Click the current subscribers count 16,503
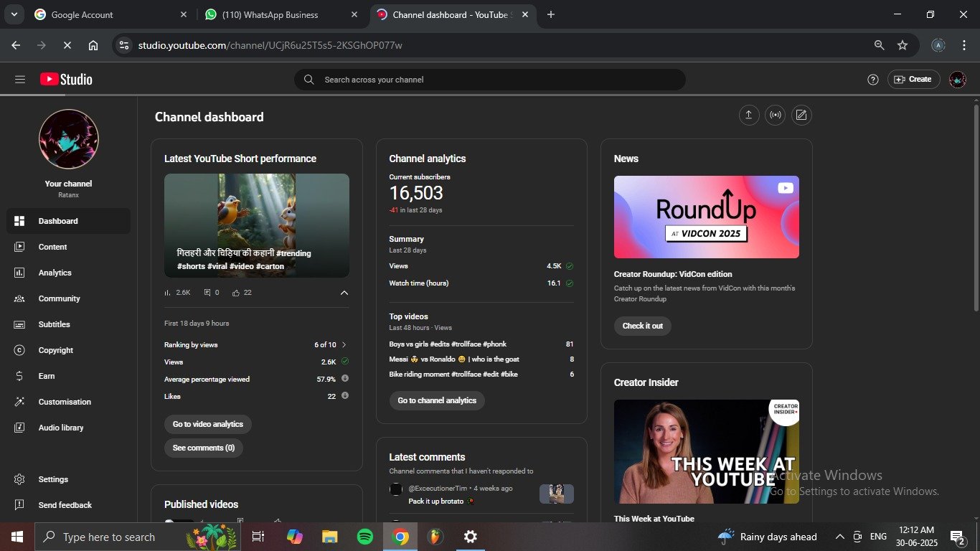The width and height of the screenshot is (980, 551). click(x=416, y=192)
